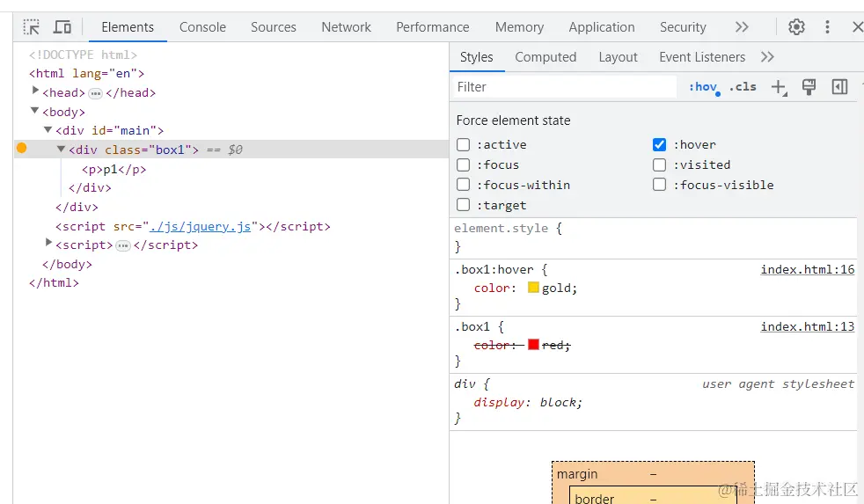Screen dimensions: 864x504
Task: Click the orange forced-state dot marker
Action: point(21,148)
